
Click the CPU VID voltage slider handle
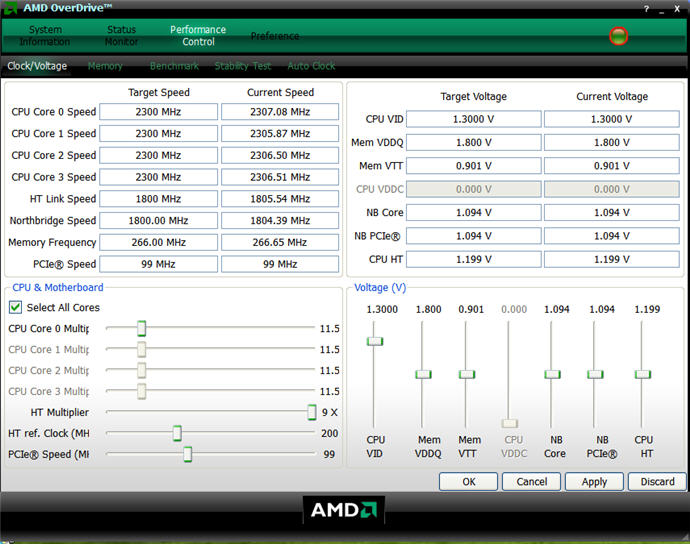point(375,341)
